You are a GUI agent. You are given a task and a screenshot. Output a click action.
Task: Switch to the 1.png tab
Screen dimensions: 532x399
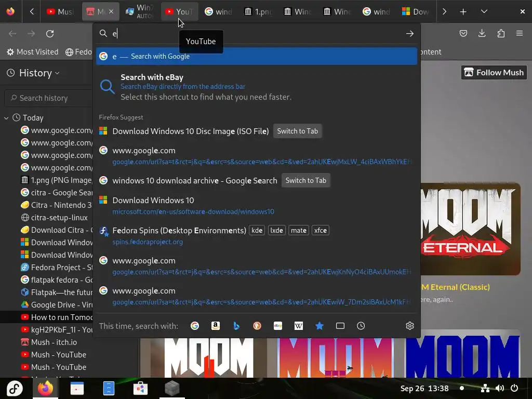click(x=259, y=12)
